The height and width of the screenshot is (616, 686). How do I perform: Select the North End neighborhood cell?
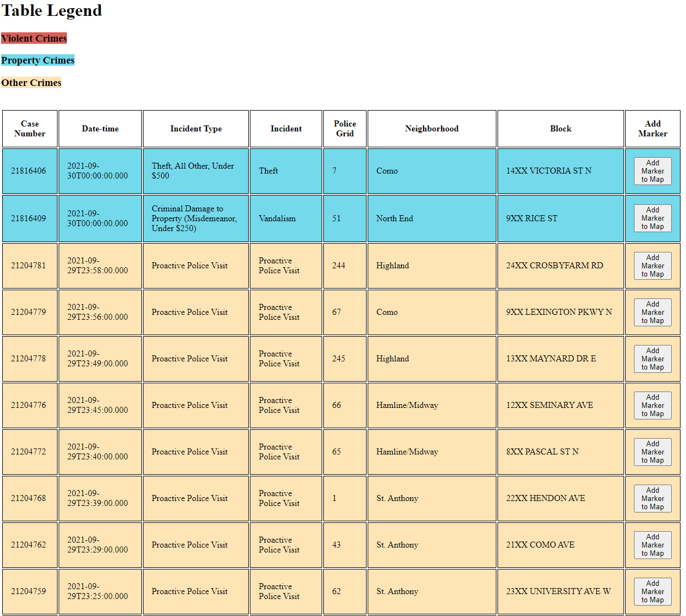point(395,218)
